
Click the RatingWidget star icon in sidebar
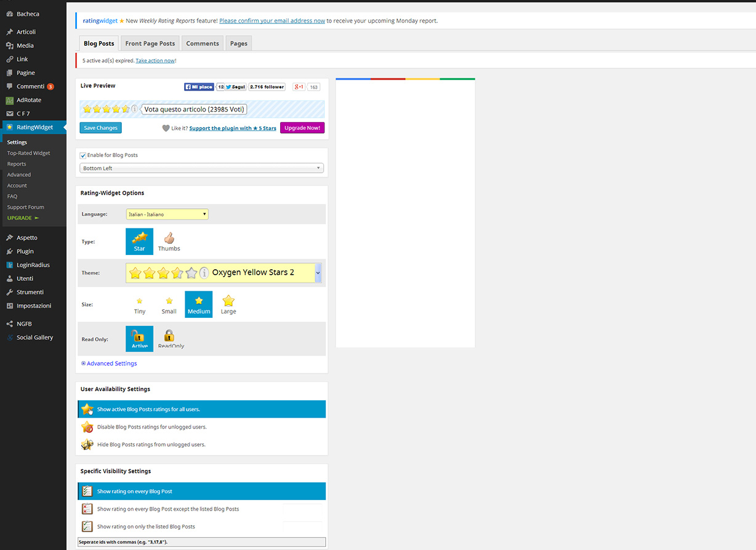(x=10, y=127)
